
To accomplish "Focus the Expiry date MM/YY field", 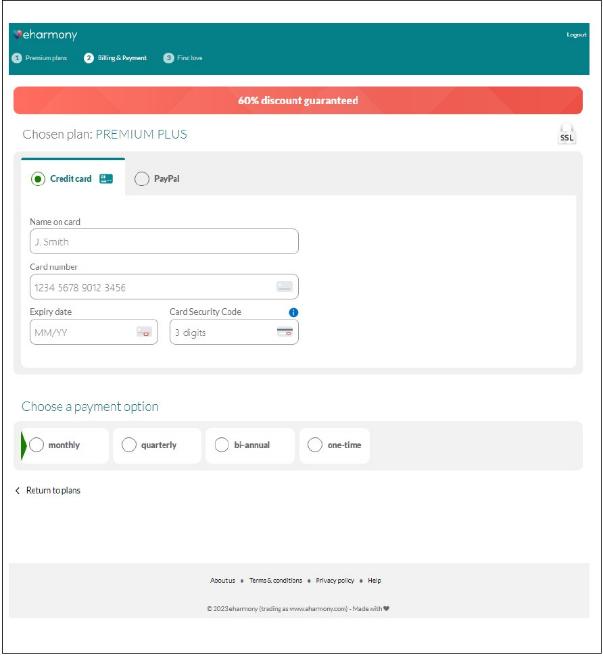I will pyautogui.click(x=94, y=332).
